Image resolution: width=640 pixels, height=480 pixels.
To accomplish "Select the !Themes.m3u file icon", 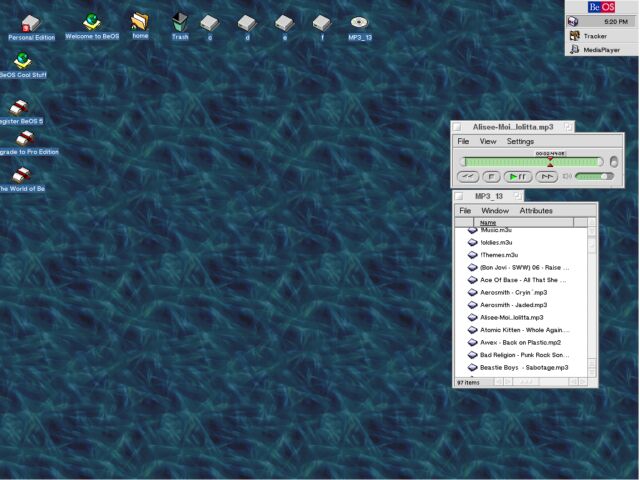I will pyautogui.click(x=472, y=255).
